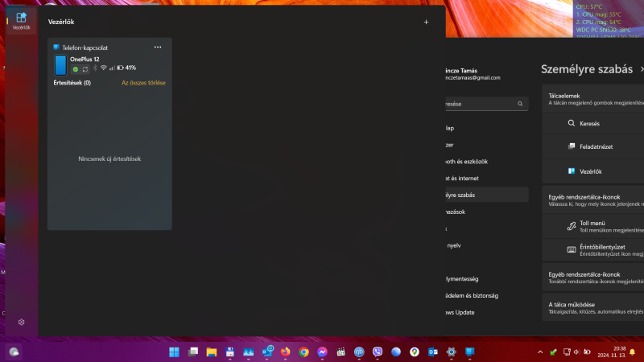Open Idő és nyelv Settings item
The width and height of the screenshot is (644, 362).
click(487, 245)
